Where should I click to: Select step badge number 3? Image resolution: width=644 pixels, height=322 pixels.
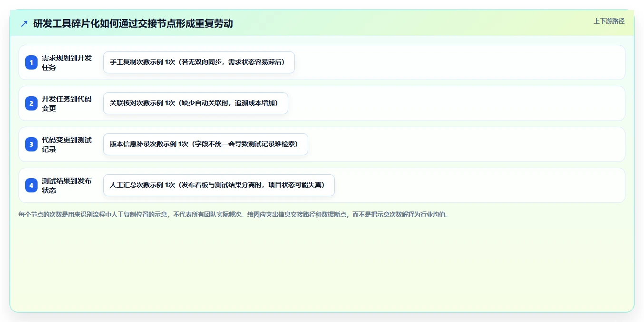(x=31, y=144)
